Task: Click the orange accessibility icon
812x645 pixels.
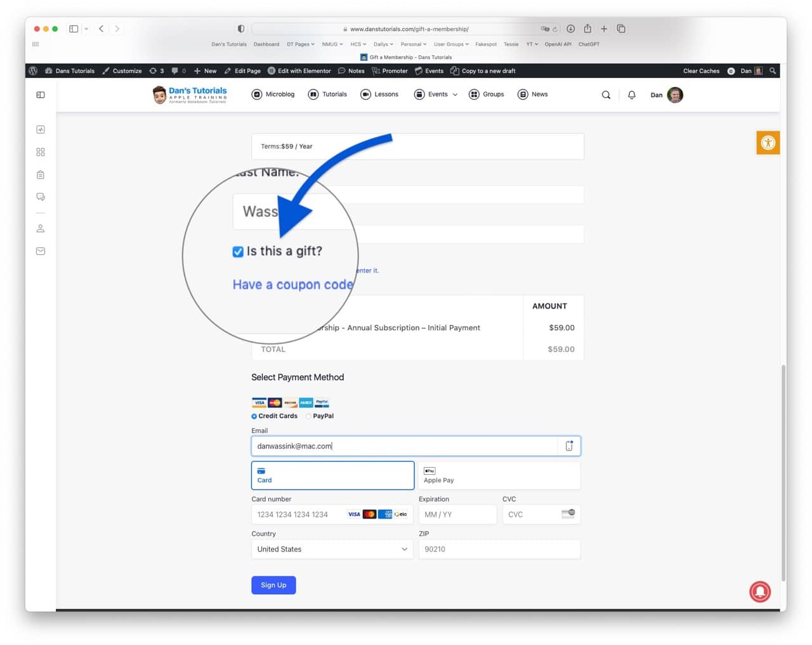Action: 768,143
